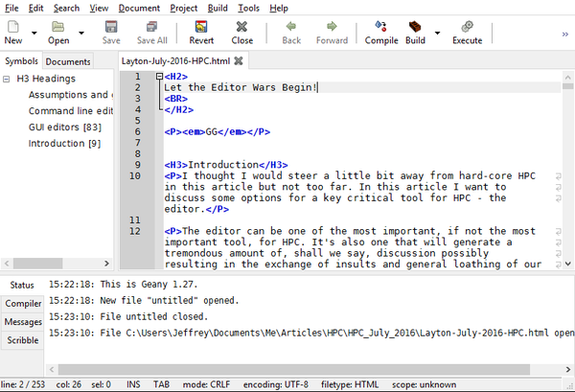Click the Save All toolbar icon

pyautogui.click(x=151, y=27)
